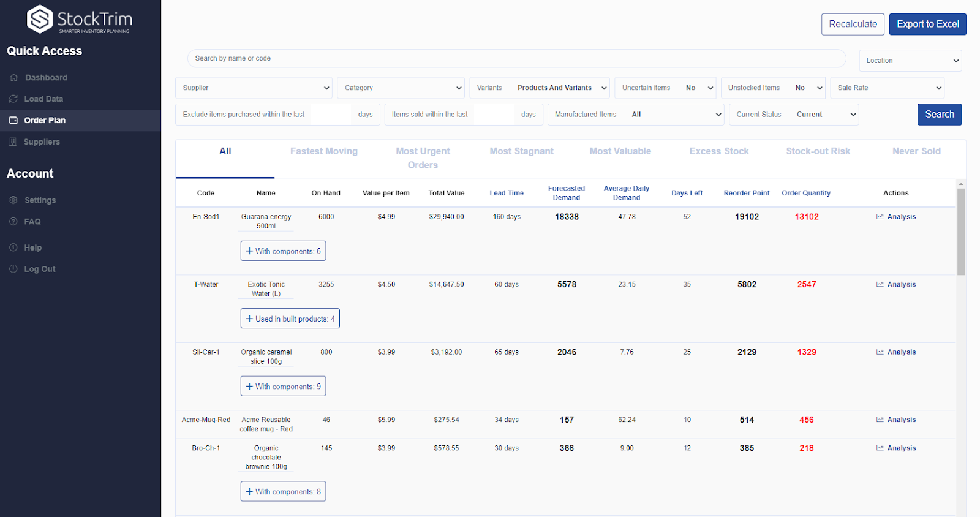Click the search by name or code field
Image resolution: width=980 pixels, height=517 pixels.
click(516, 59)
